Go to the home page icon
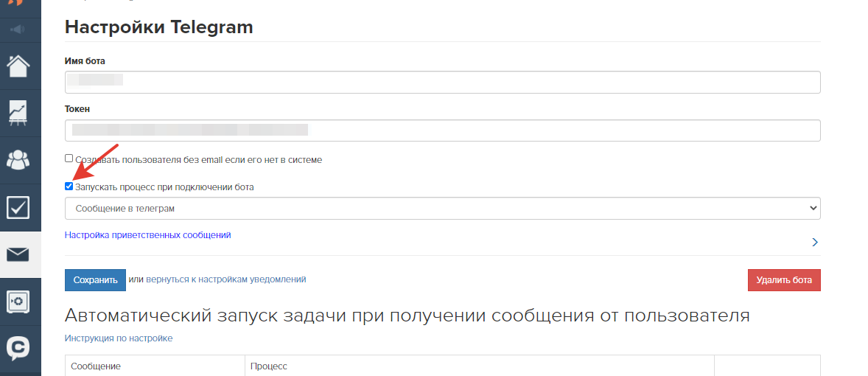Image resolution: width=868 pixels, height=376 pixels. coord(18,66)
